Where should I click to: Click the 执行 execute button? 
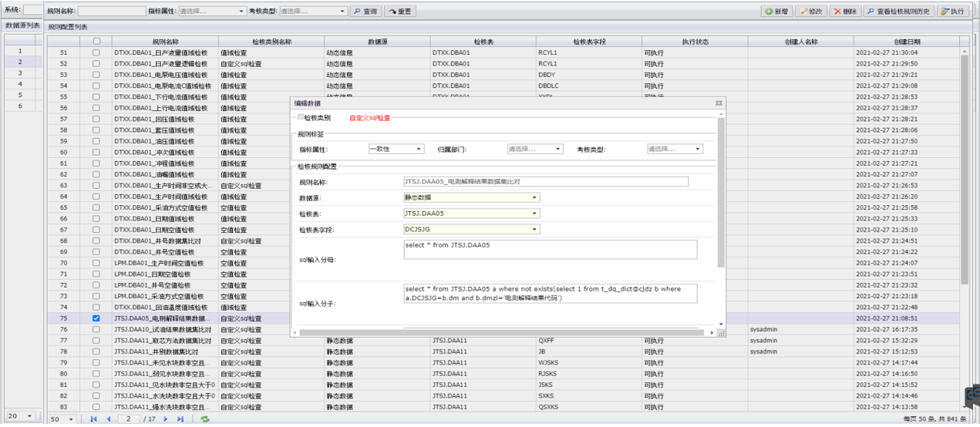(953, 12)
